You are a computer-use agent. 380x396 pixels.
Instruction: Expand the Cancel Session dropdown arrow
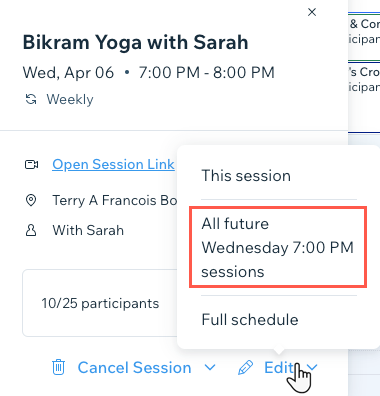click(x=210, y=367)
